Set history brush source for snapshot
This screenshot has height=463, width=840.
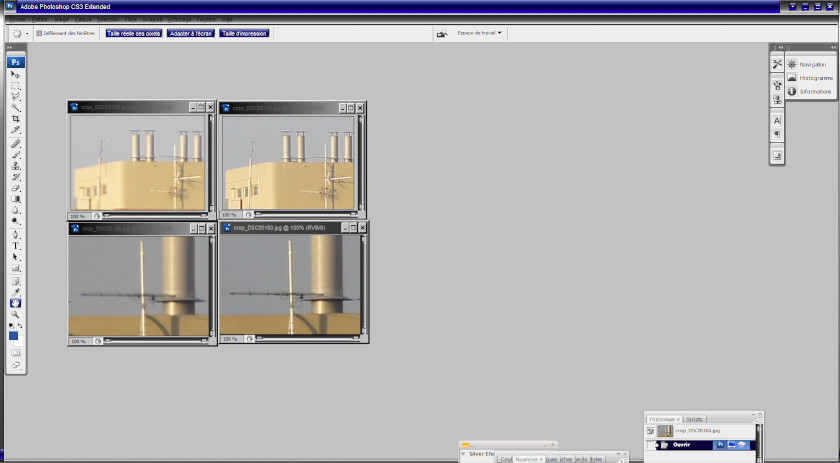[650, 431]
